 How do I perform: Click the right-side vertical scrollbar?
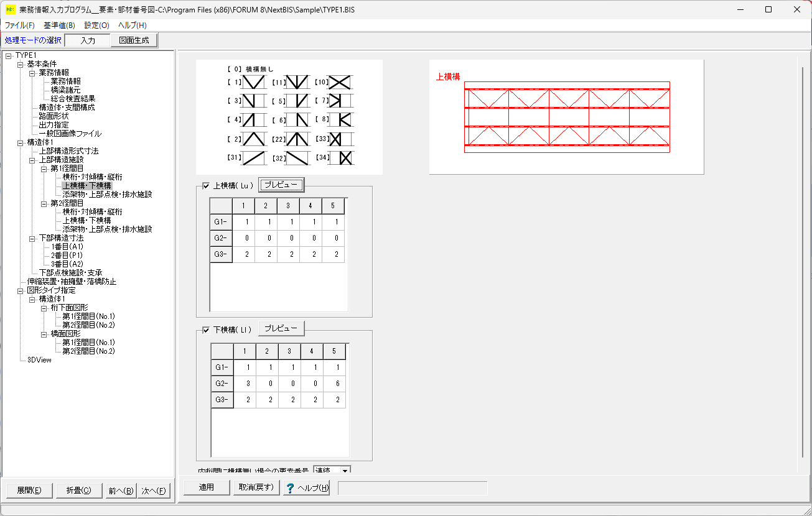coord(802,261)
